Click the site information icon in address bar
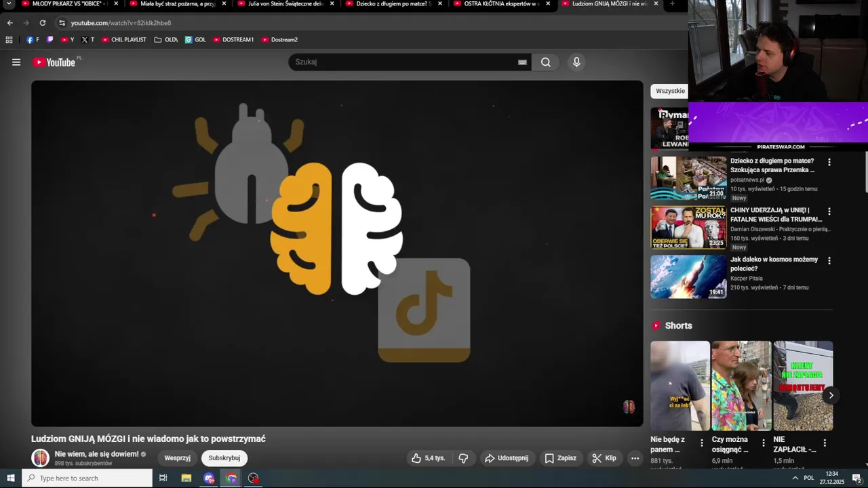The width and height of the screenshot is (868, 488). [x=62, y=23]
